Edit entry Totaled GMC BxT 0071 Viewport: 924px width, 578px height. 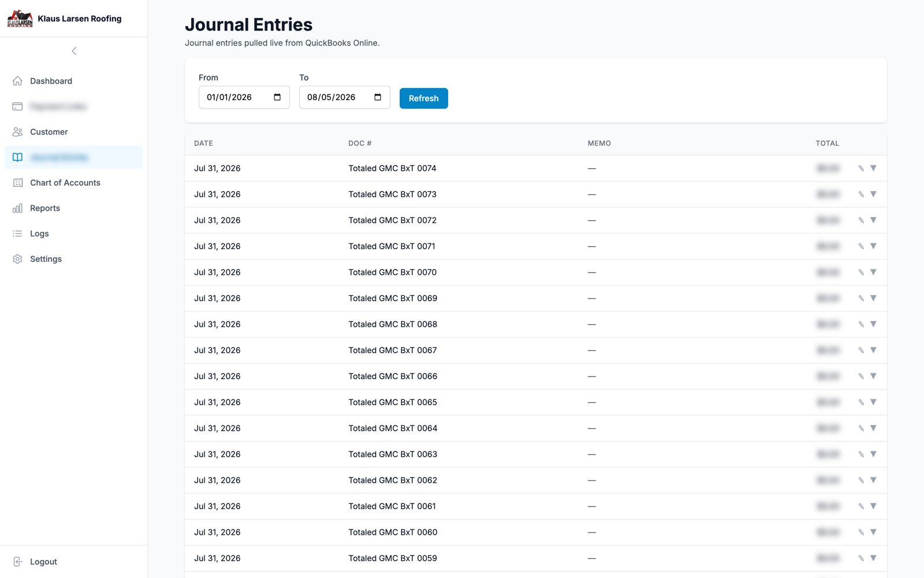[861, 246]
